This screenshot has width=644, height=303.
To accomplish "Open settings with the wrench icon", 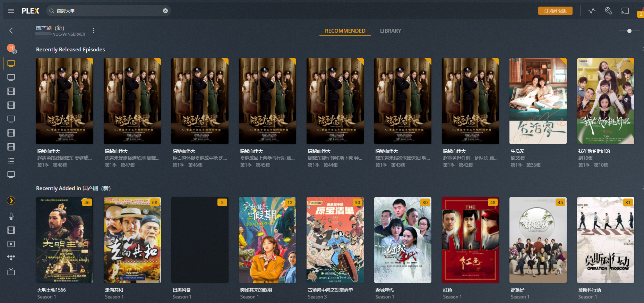I will point(608,11).
